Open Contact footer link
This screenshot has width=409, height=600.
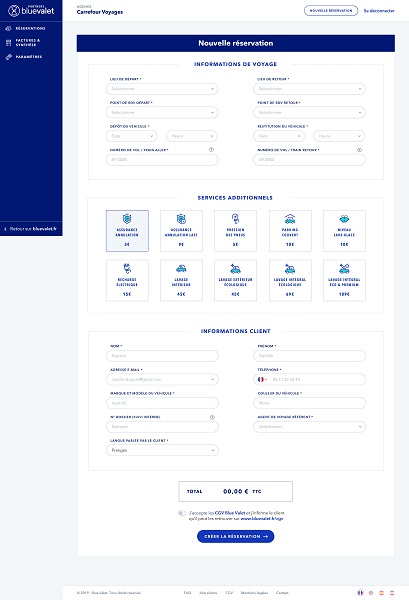tap(282, 593)
